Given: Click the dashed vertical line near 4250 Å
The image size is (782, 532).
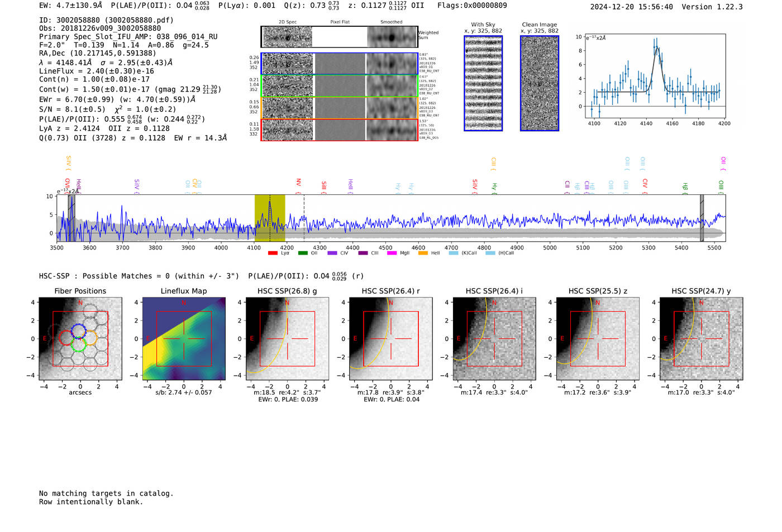Looking at the screenshot, I should point(304,218).
